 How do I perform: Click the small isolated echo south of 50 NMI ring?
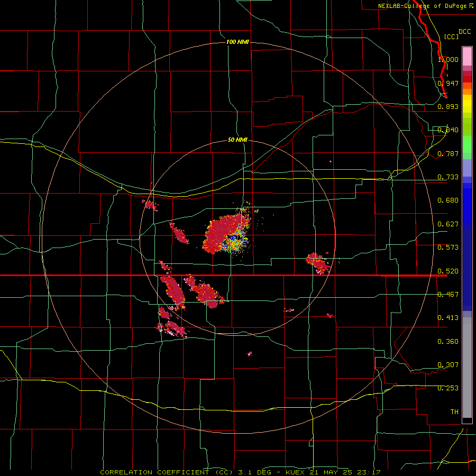(x=249, y=354)
